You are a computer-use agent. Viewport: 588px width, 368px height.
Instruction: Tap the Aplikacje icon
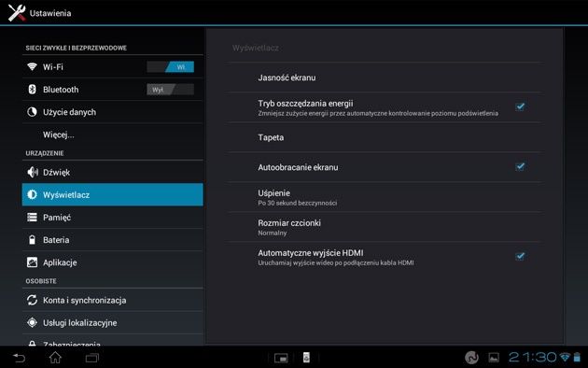tap(33, 262)
